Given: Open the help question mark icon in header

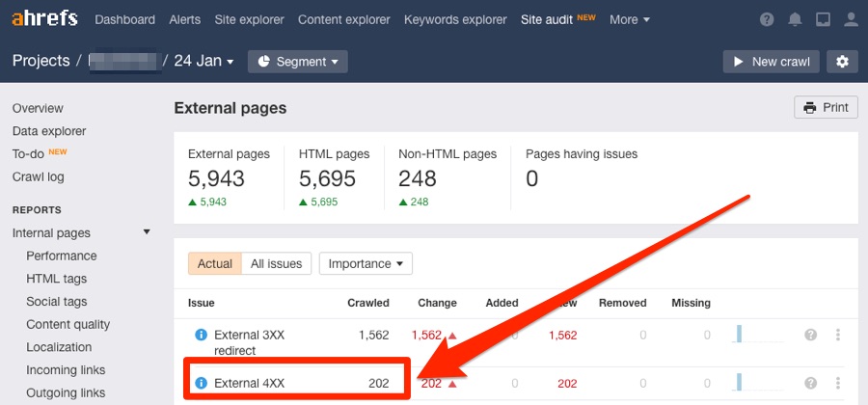Looking at the screenshot, I should (x=767, y=20).
